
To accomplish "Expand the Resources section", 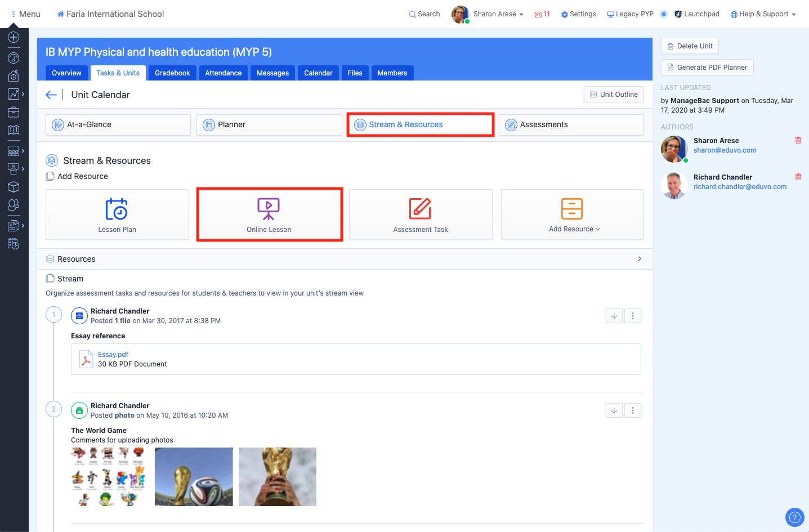I will 640,259.
